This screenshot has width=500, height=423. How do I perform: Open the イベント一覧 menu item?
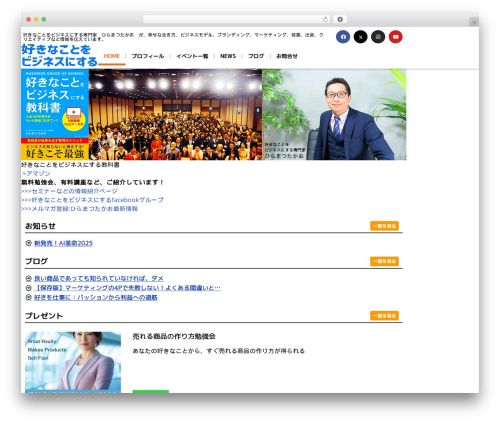[x=192, y=56]
